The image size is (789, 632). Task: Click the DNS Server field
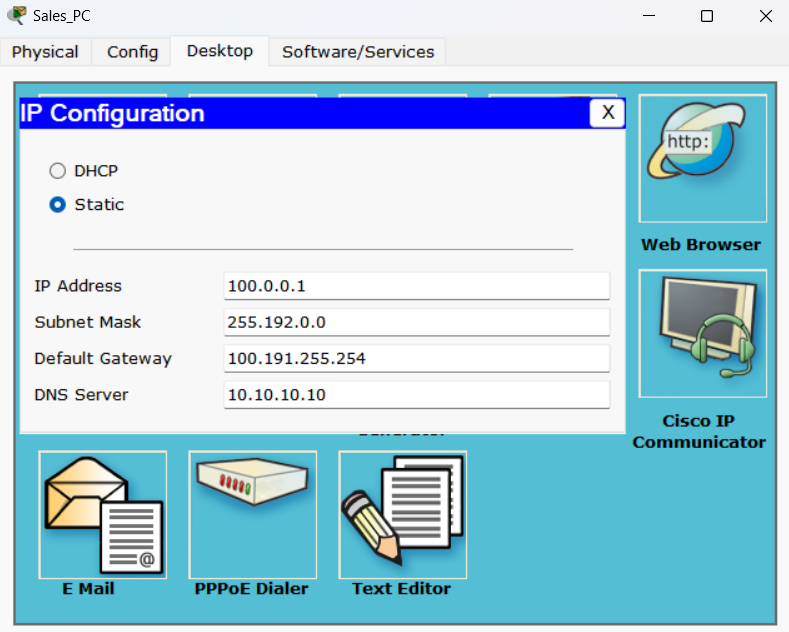pos(417,394)
